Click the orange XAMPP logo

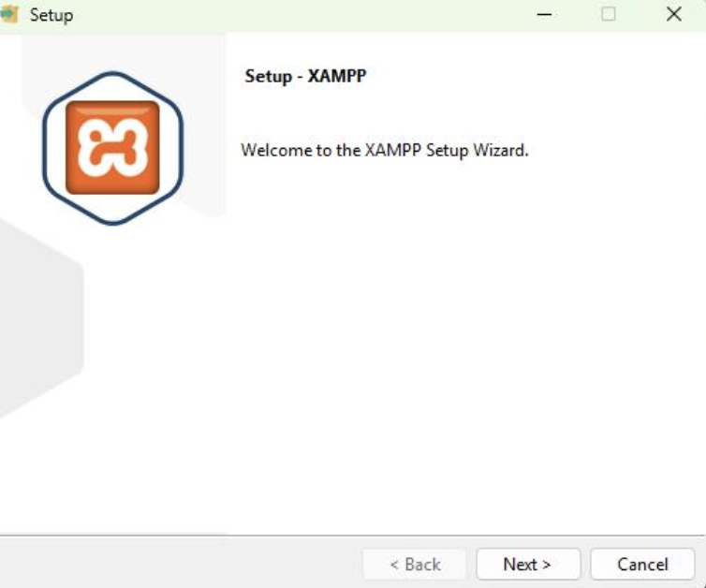pyautogui.click(x=112, y=147)
